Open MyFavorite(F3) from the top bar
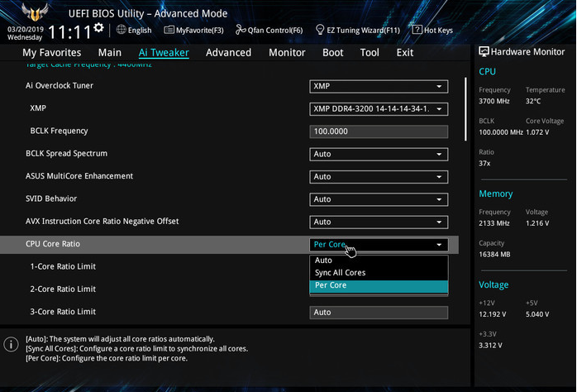 tap(169, 30)
